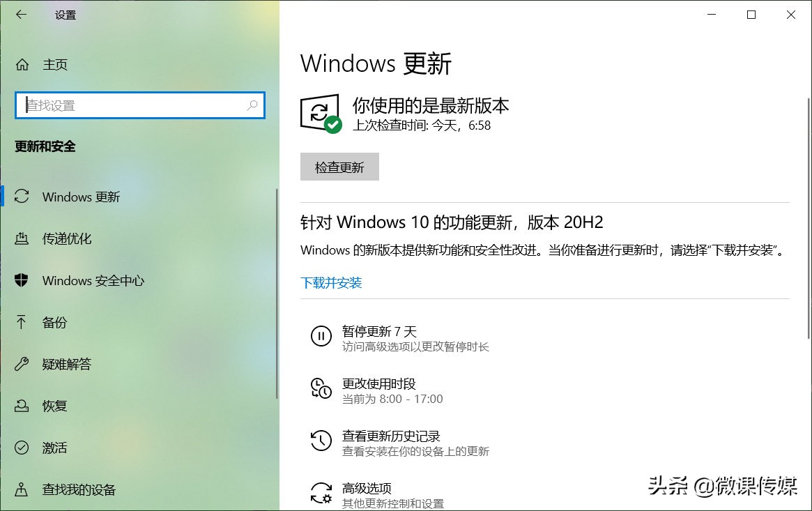This screenshot has height=511, width=812.
Task: Click the 针对 Windows 10 的功能更新 heading
Action: coord(452,222)
